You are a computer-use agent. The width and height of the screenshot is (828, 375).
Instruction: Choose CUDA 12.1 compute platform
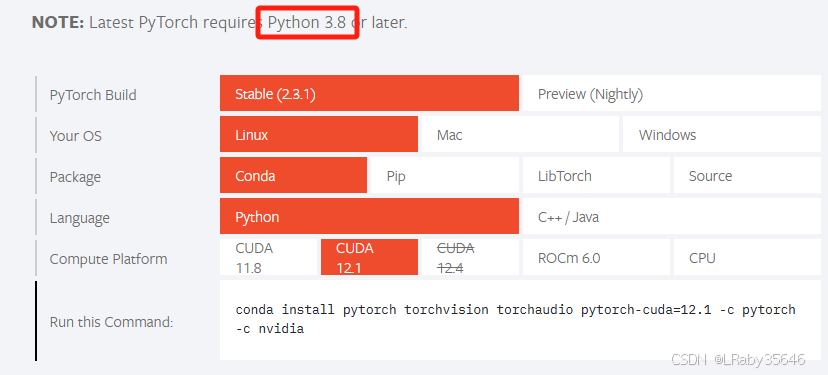click(x=369, y=257)
